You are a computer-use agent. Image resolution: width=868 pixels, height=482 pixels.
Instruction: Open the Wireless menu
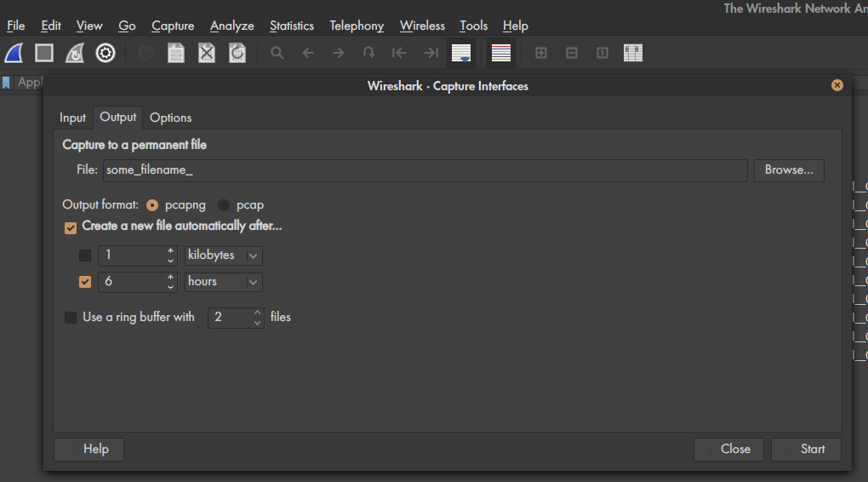(x=422, y=26)
